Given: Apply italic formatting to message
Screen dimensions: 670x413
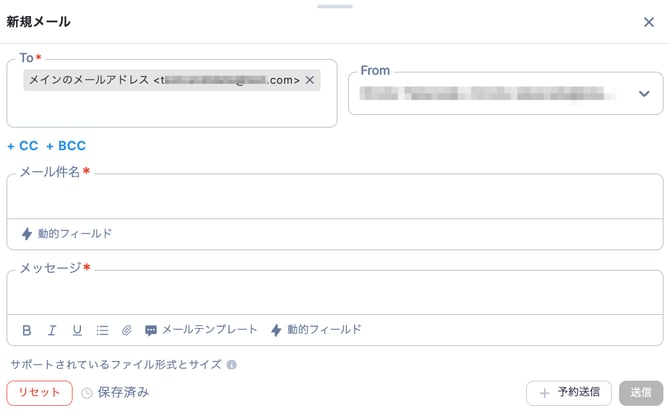Looking at the screenshot, I should coord(52,330).
